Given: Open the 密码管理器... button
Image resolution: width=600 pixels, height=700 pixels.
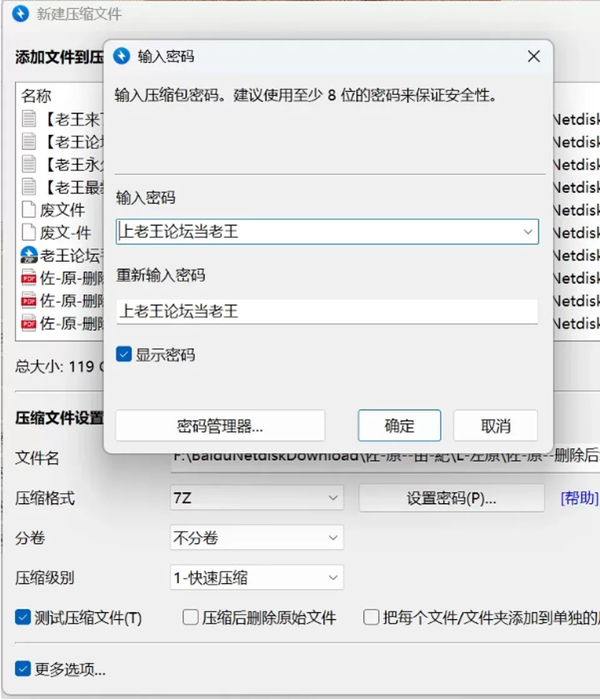Looking at the screenshot, I should pos(220,426).
